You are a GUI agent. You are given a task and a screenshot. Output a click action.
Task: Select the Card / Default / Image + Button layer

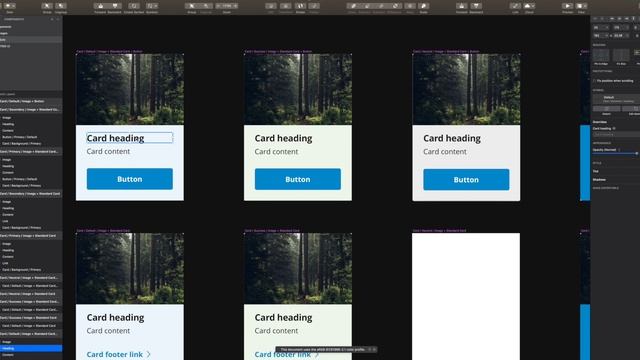[x=31, y=101]
